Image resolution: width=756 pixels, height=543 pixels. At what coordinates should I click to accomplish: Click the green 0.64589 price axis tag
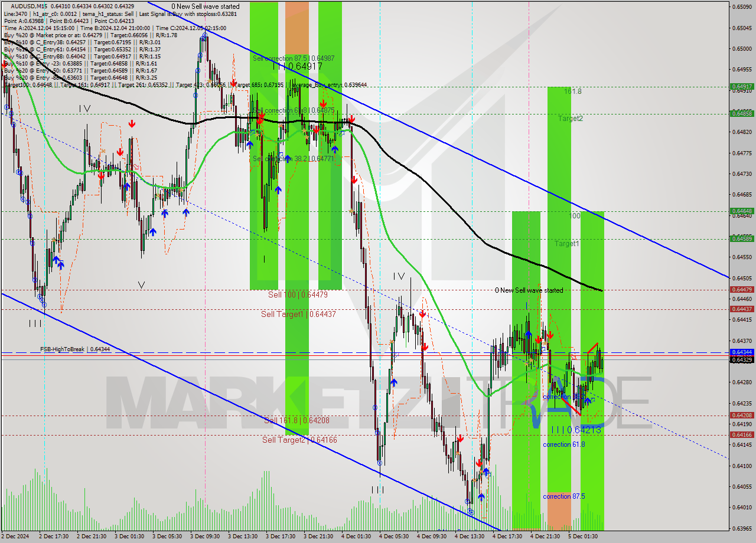click(742, 238)
